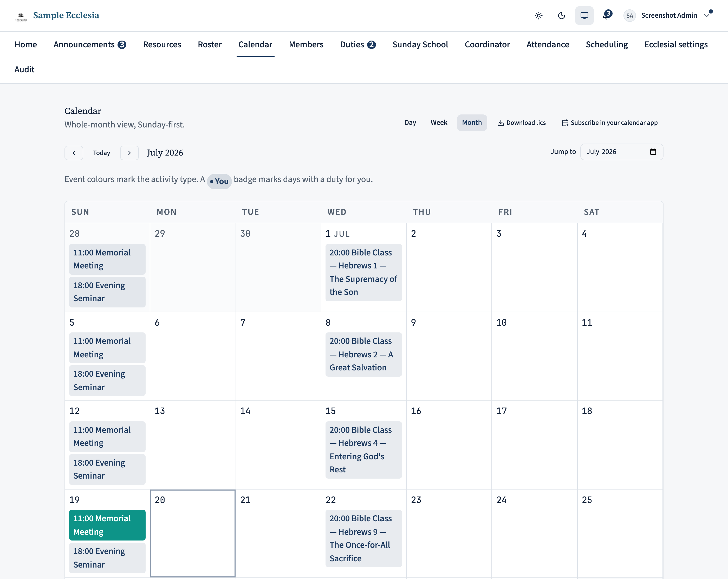Open Evening Seminar on July 19
Screen dimensions: 728x579
tap(107, 558)
